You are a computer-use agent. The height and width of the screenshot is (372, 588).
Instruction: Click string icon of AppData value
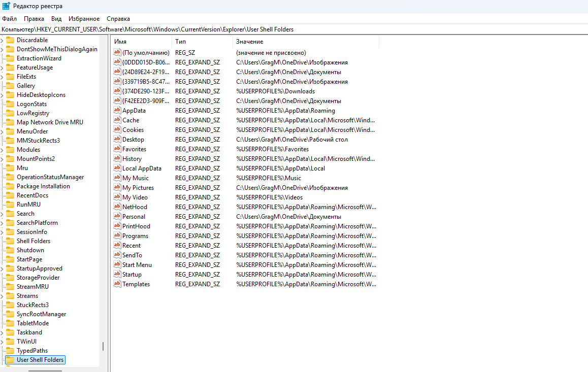point(117,110)
